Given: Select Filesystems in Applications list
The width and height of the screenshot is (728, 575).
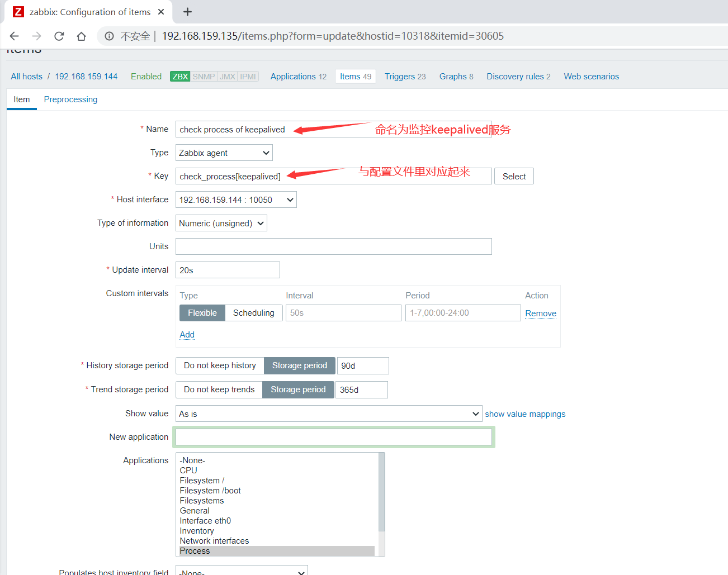Looking at the screenshot, I should click(277, 501).
